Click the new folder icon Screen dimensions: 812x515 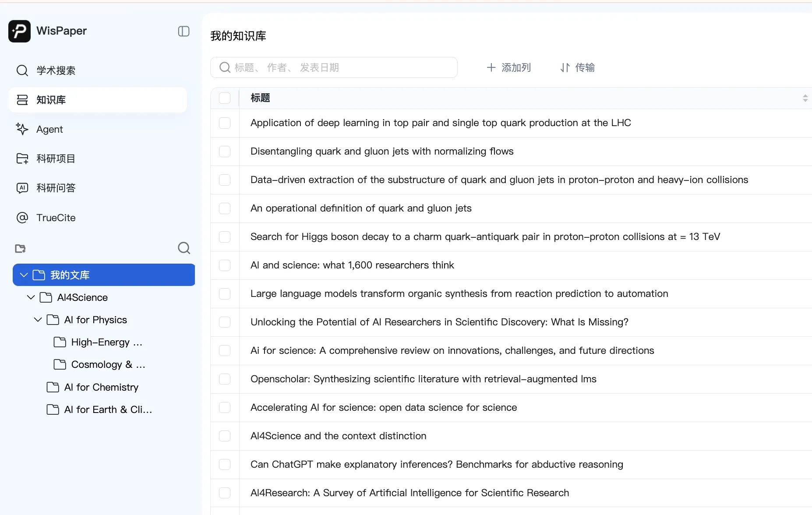pyautogui.click(x=21, y=249)
